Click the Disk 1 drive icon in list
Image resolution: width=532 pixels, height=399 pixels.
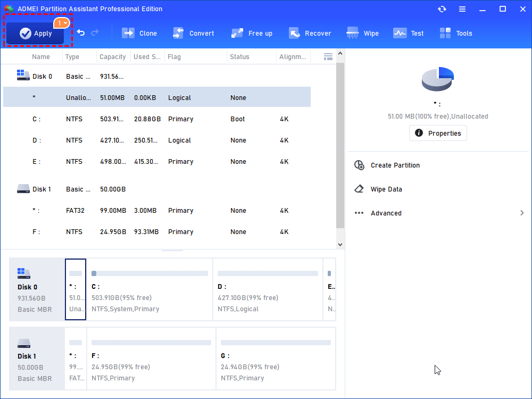coord(23,189)
